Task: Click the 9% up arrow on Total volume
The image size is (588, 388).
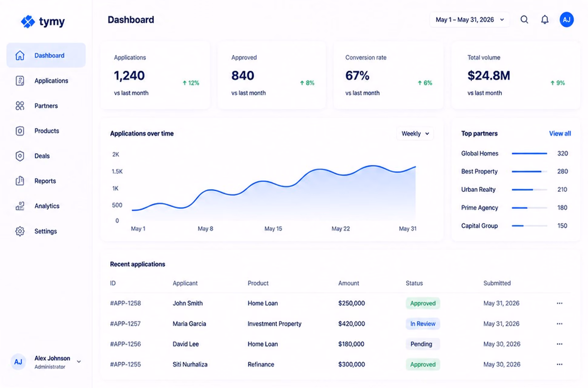Action: (x=552, y=83)
